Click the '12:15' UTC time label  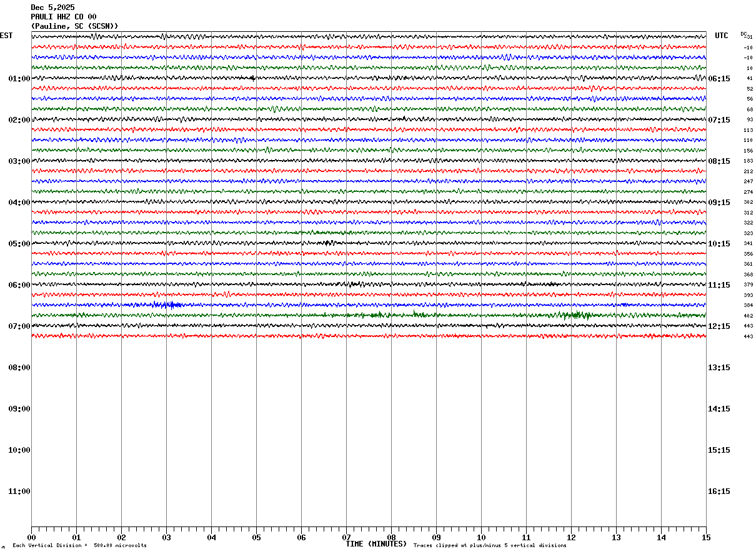719,326
